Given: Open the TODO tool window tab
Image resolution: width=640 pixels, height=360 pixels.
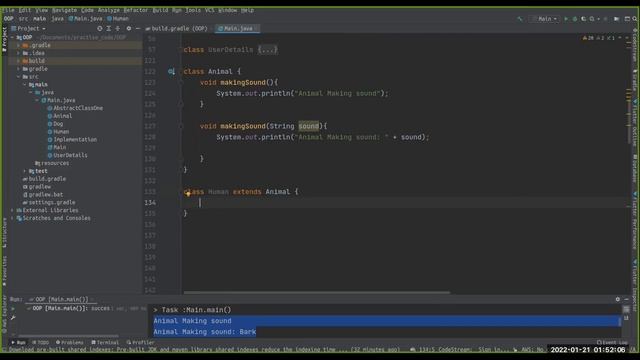Looking at the screenshot, I should [40, 342].
